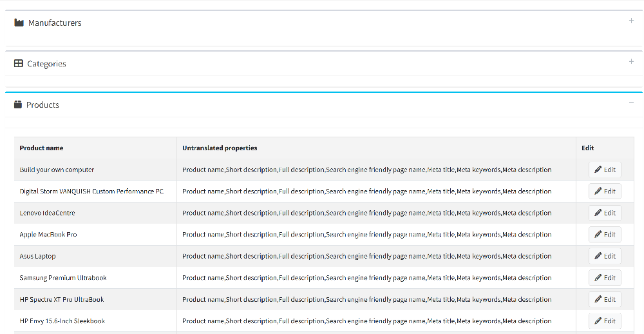Click the Products box icon

click(x=17, y=104)
